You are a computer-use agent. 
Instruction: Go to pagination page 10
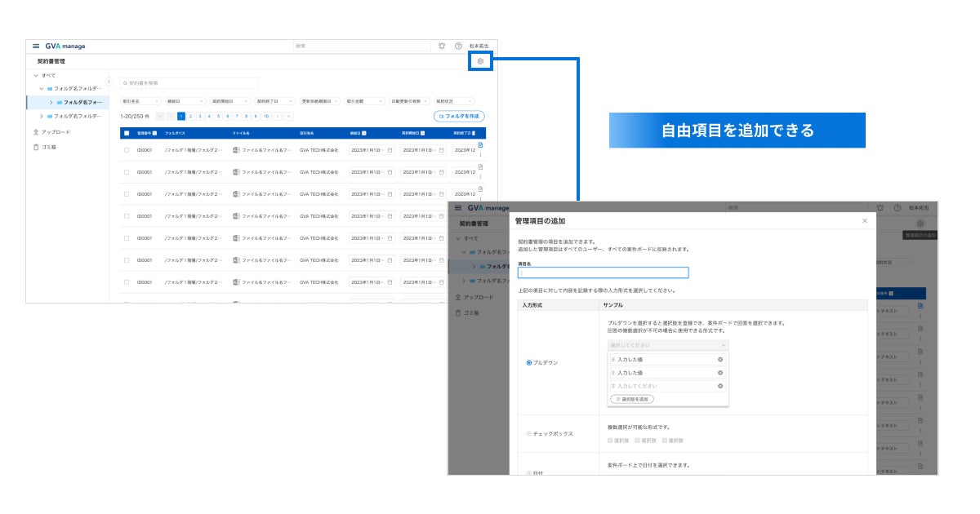pyautogui.click(x=265, y=117)
